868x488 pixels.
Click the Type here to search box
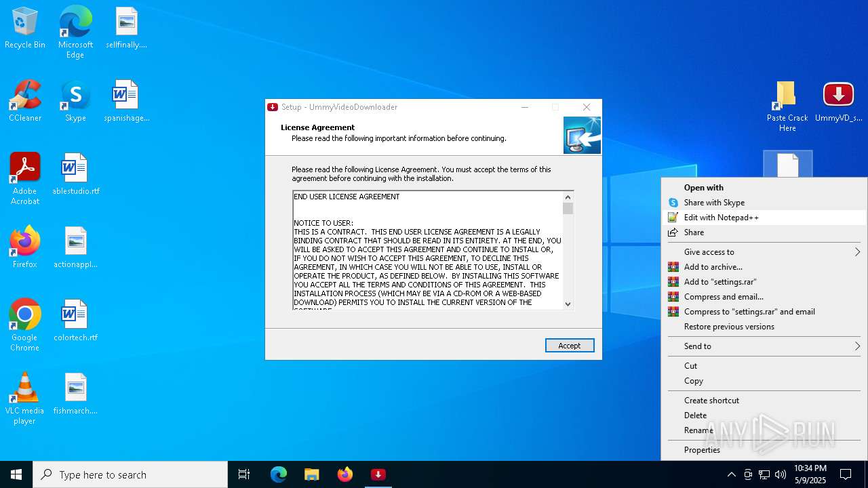point(130,474)
